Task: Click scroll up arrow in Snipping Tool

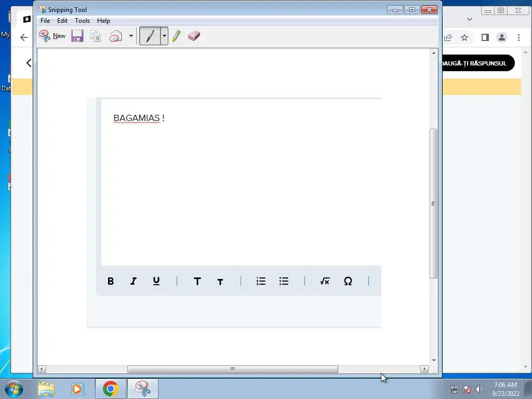Action: (434, 53)
